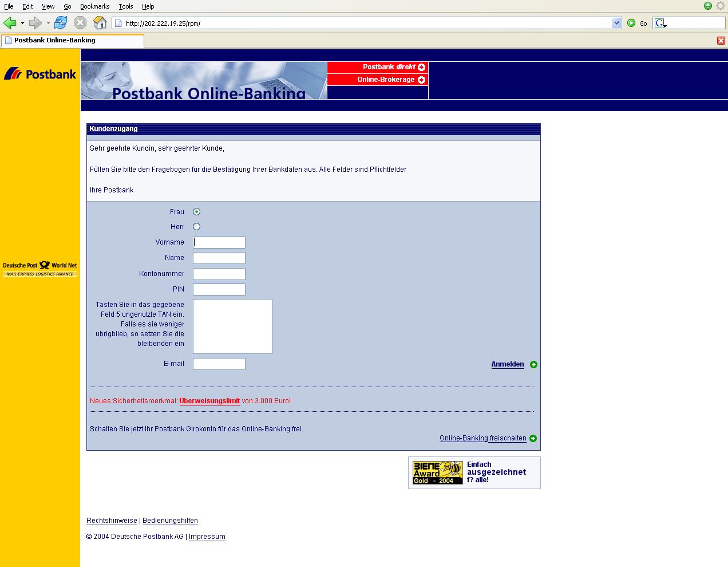The height and width of the screenshot is (567, 728).
Task: Click the Postbank logo in the yellow sidebar
Action: tap(40, 74)
